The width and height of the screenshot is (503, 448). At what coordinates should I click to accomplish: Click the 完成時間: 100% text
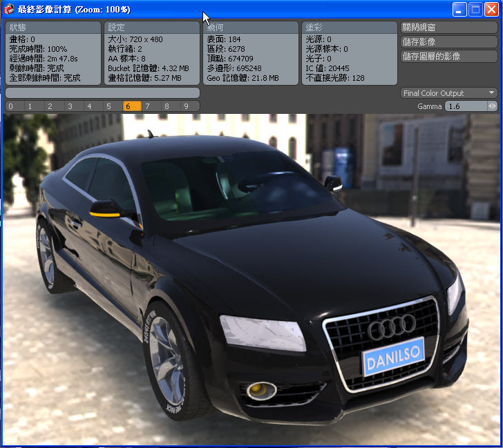(38, 49)
